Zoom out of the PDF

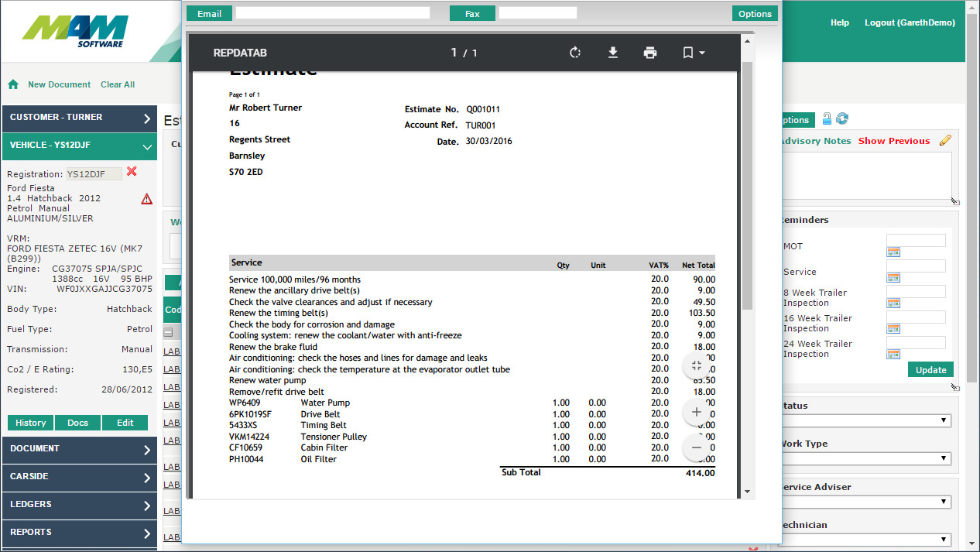pos(696,447)
